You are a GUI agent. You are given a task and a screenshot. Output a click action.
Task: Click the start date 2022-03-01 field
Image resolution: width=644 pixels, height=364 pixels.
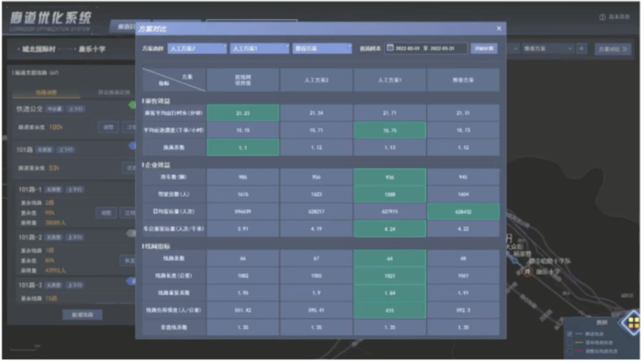point(408,49)
